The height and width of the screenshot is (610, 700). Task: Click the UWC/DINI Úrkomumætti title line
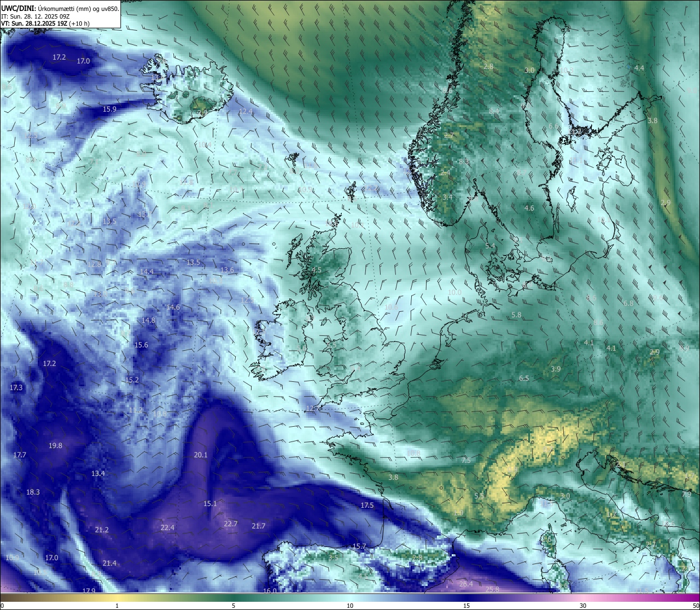tap(60, 8)
